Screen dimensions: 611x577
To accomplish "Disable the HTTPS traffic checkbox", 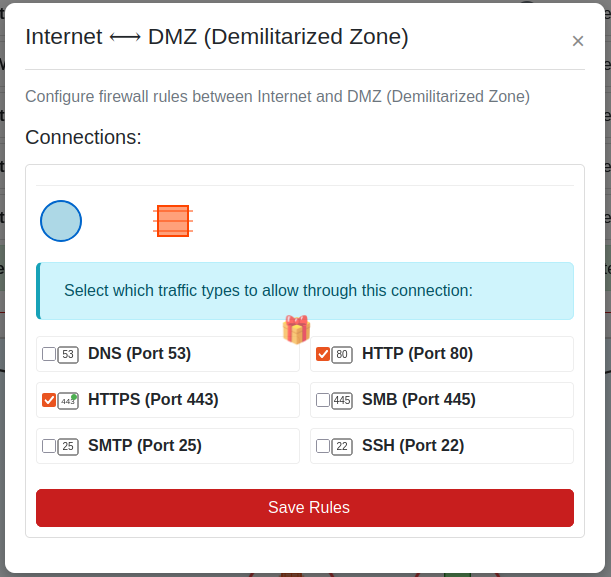I will pos(49,400).
